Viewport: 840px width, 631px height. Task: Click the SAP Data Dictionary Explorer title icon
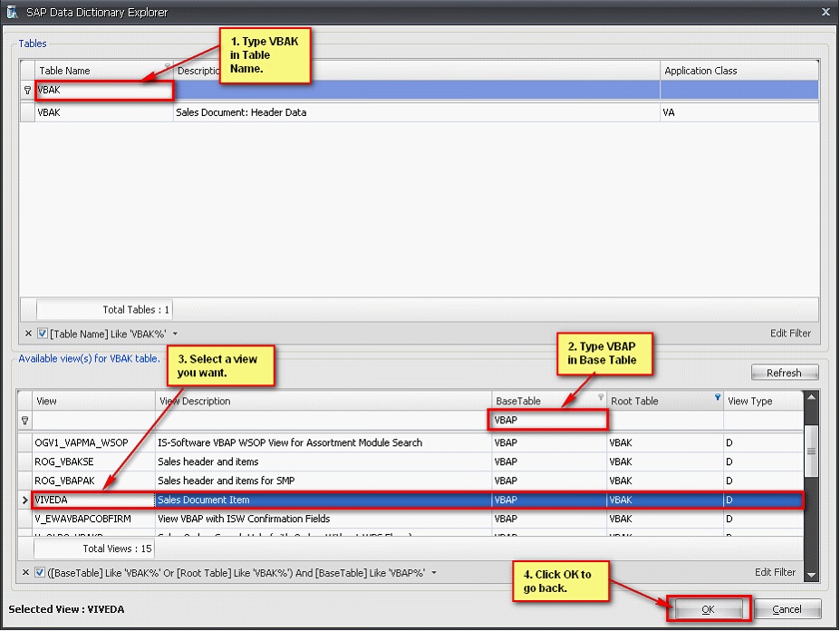(x=12, y=12)
